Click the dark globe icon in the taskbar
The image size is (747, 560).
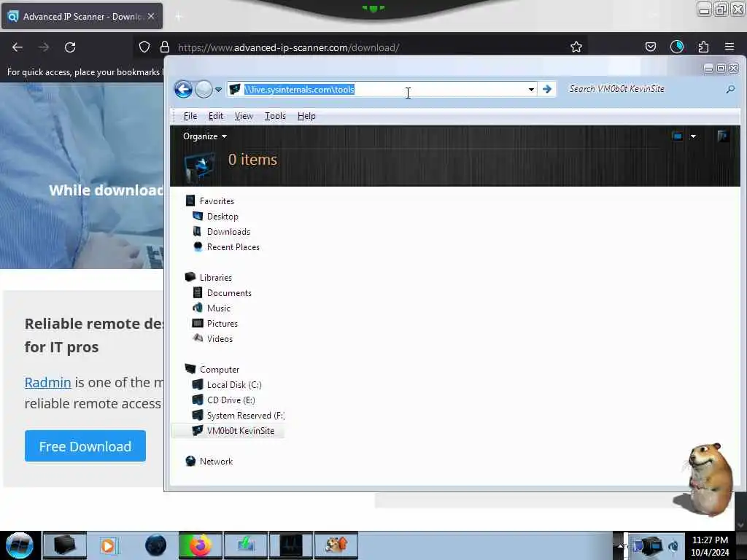pos(156,545)
